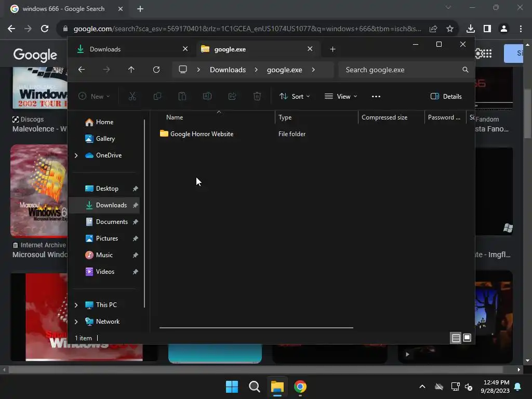Open the Sort dropdown
The width and height of the screenshot is (532, 399).
295,96
